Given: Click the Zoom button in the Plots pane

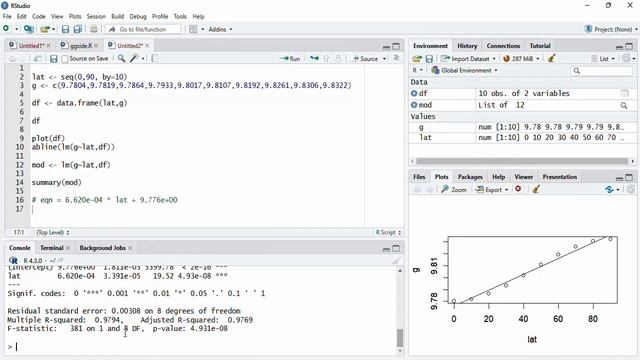Looking at the screenshot, I should point(454,189).
